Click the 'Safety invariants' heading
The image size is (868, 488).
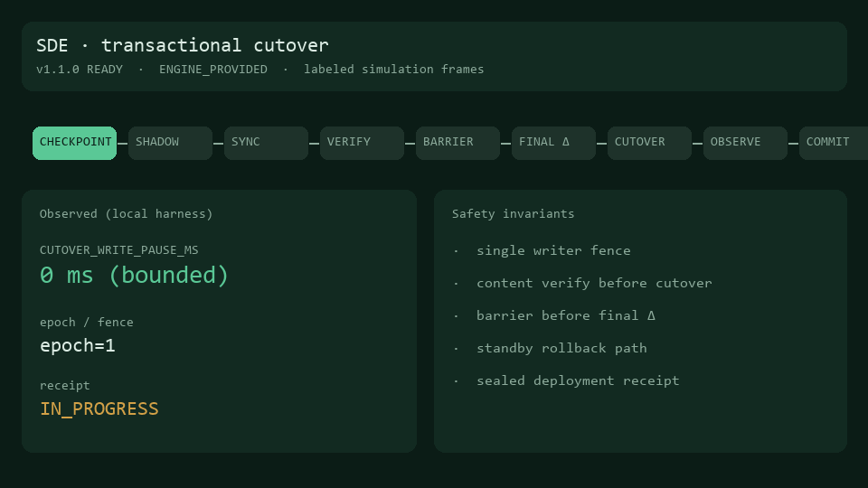click(x=514, y=214)
